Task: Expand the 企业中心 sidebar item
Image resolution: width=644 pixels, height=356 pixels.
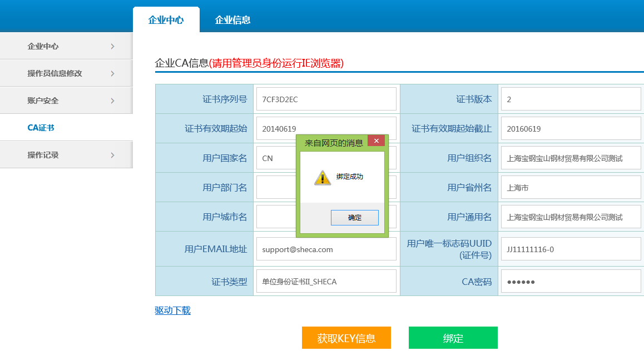Action: [x=66, y=47]
